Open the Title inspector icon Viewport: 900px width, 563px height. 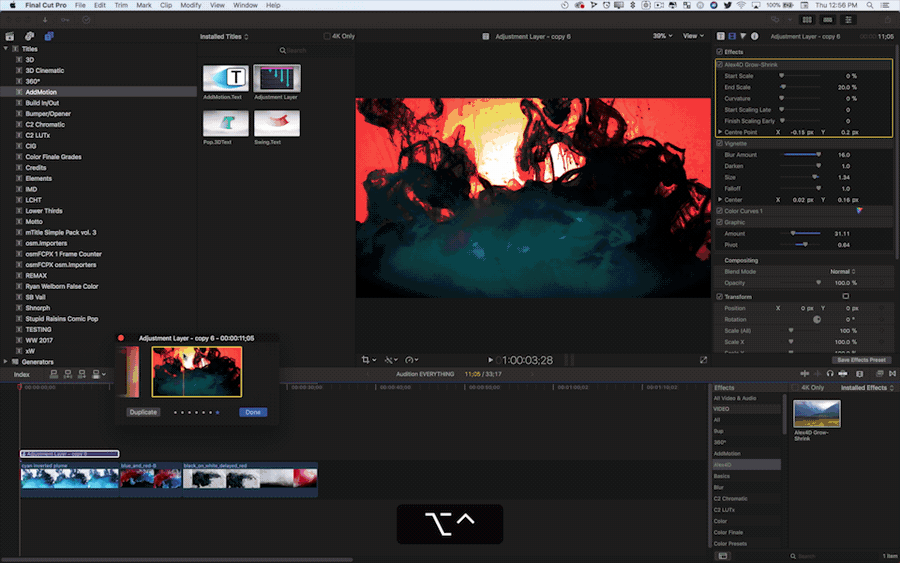[x=720, y=36]
